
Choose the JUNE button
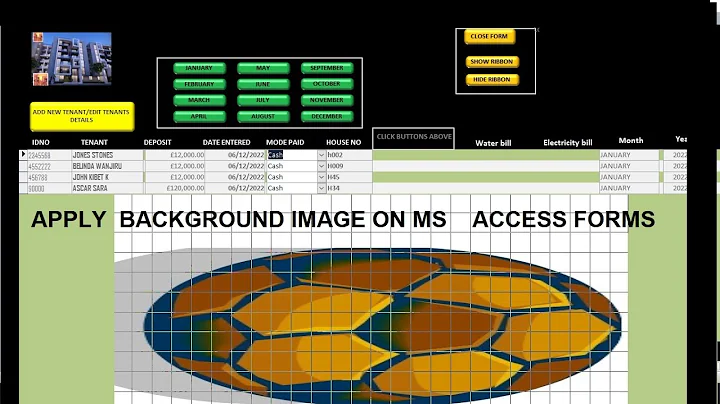[263, 84]
